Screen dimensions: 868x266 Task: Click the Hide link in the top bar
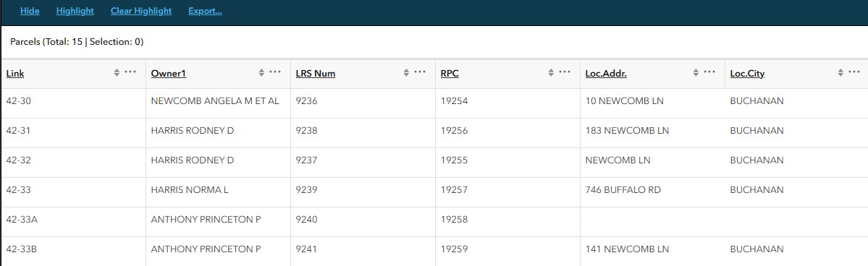[30, 11]
